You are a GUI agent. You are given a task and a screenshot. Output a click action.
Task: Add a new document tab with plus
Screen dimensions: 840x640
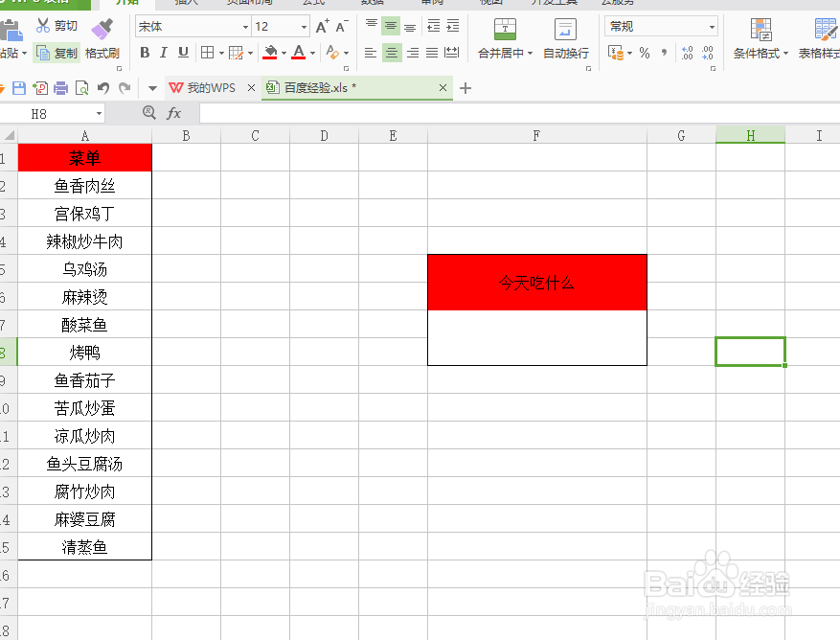(x=465, y=88)
